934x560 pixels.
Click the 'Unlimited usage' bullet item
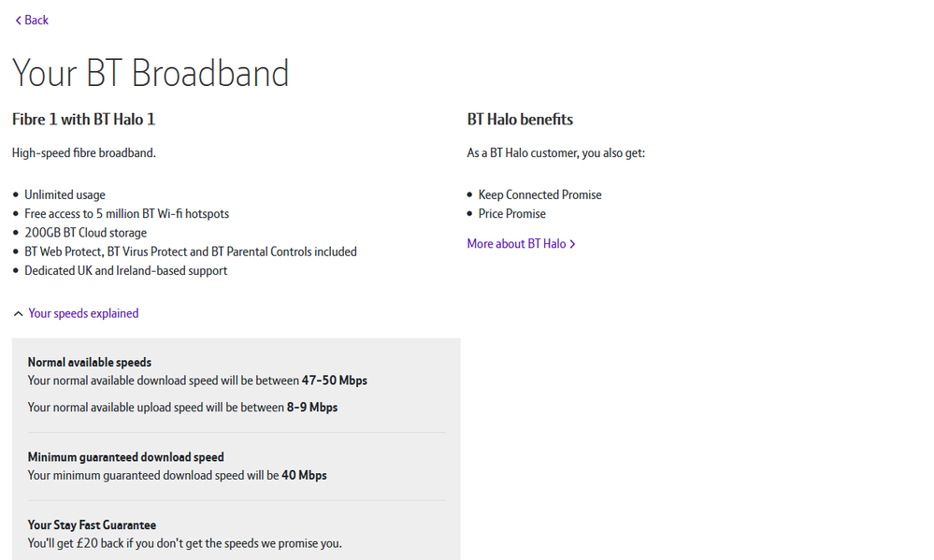(x=65, y=195)
